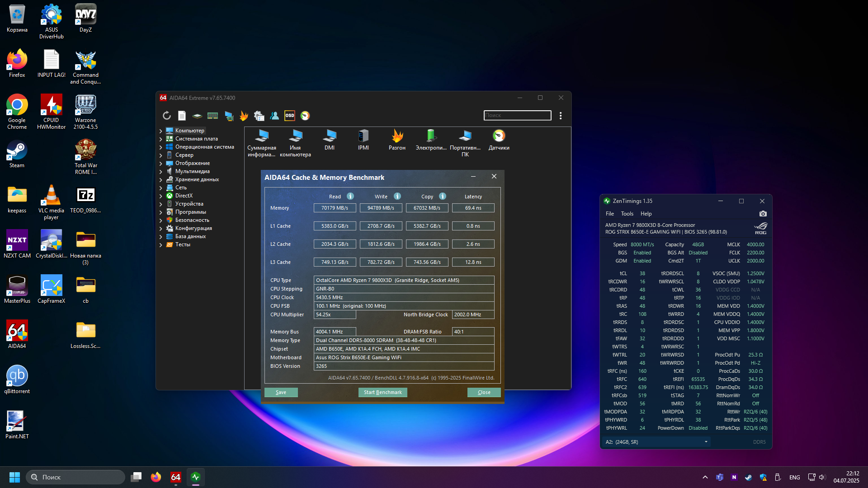The image size is (868, 488).
Task: Expand the Системная плата tree node
Action: pyautogui.click(x=160, y=139)
